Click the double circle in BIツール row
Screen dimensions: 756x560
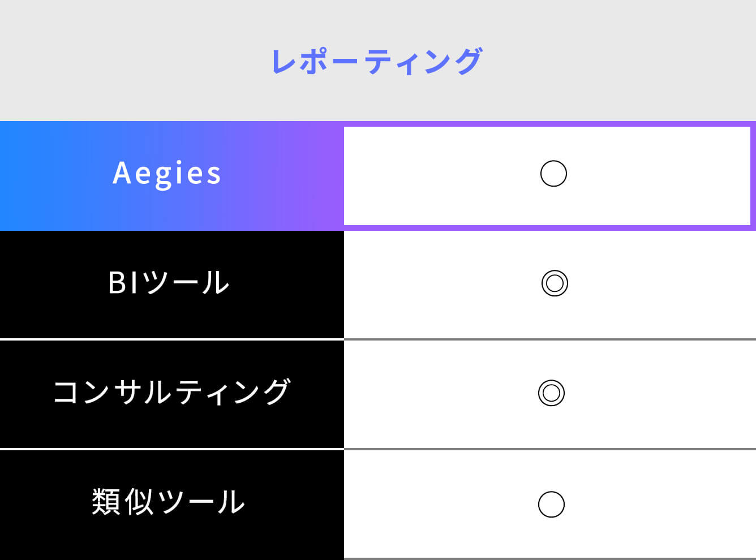[555, 283]
